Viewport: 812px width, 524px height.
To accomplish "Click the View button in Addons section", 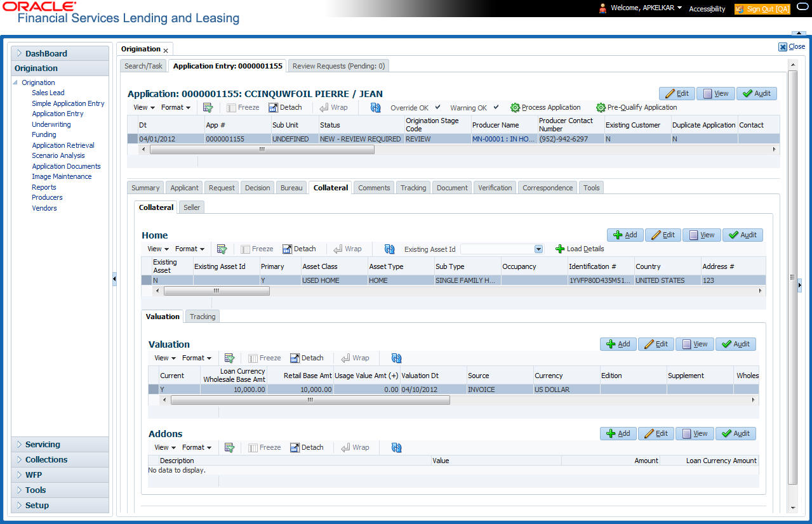I will pos(695,433).
